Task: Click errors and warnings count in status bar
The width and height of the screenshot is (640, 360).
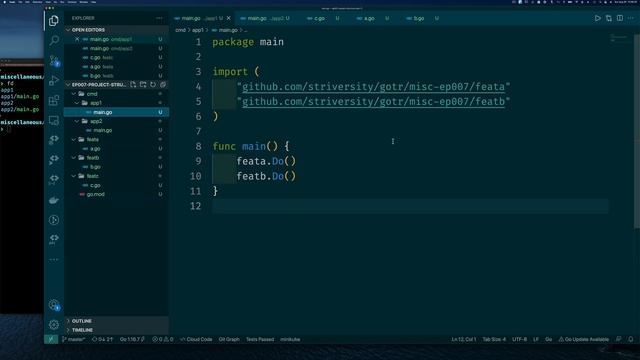Action: click(162, 339)
